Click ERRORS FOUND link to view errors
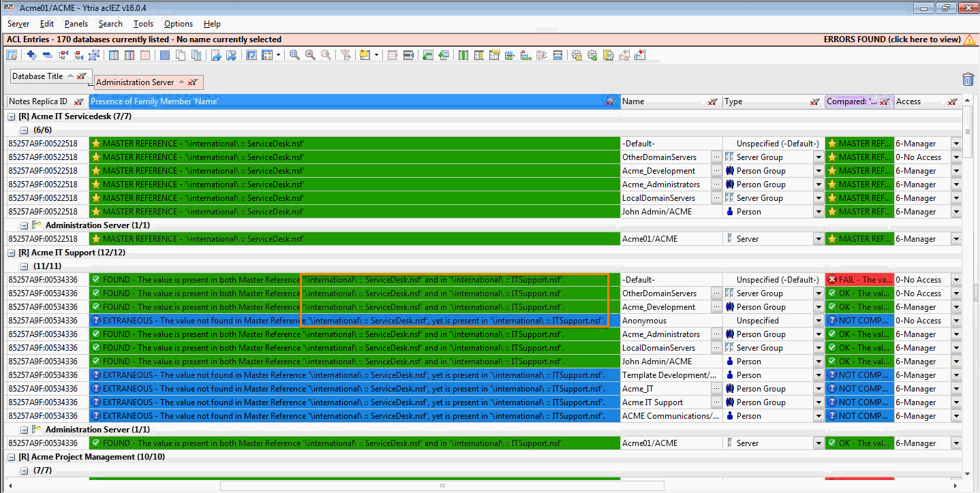This screenshot has height=493, width=980. [x=891, y=39]
